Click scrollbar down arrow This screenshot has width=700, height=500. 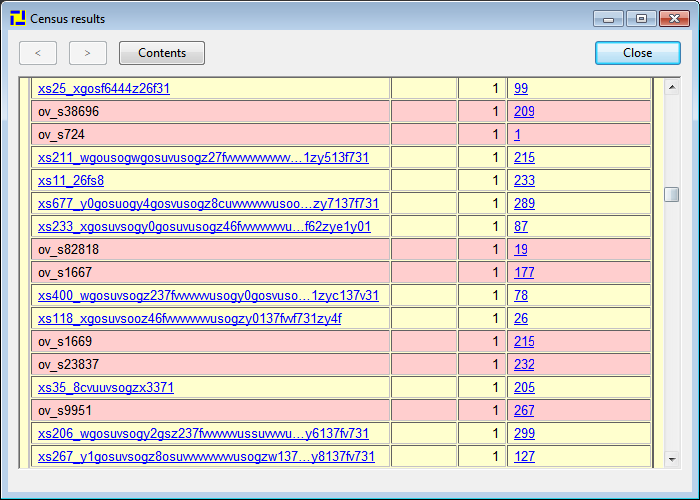(x=671, y=459)
